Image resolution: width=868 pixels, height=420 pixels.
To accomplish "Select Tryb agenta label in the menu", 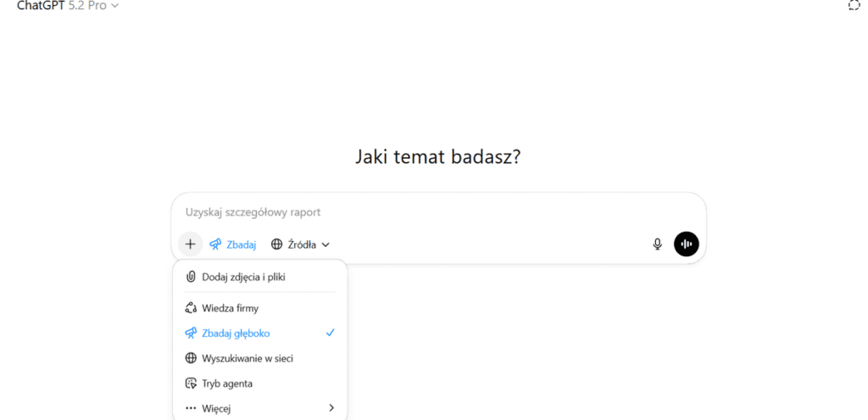I will [227, 384].
